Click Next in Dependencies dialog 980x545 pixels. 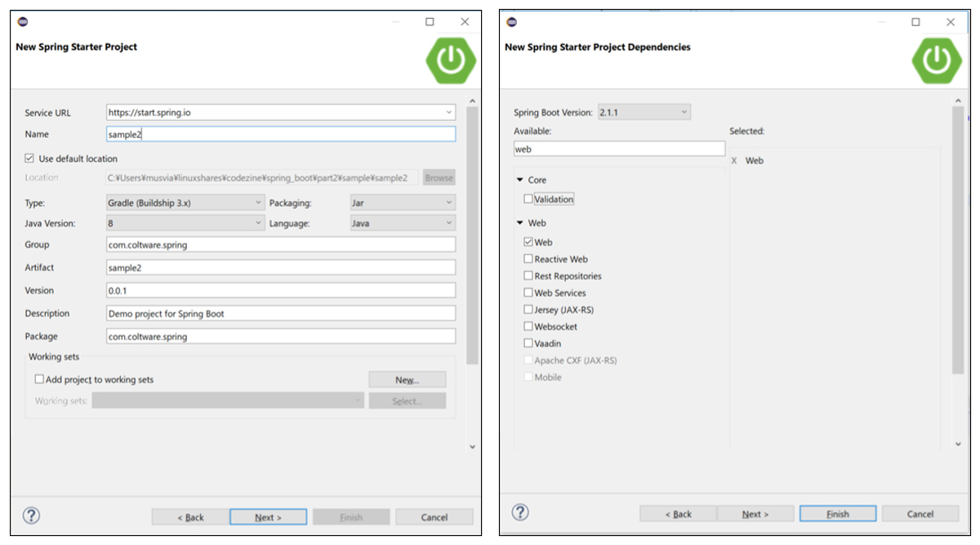pyautogui.click(x=755, y=514)
